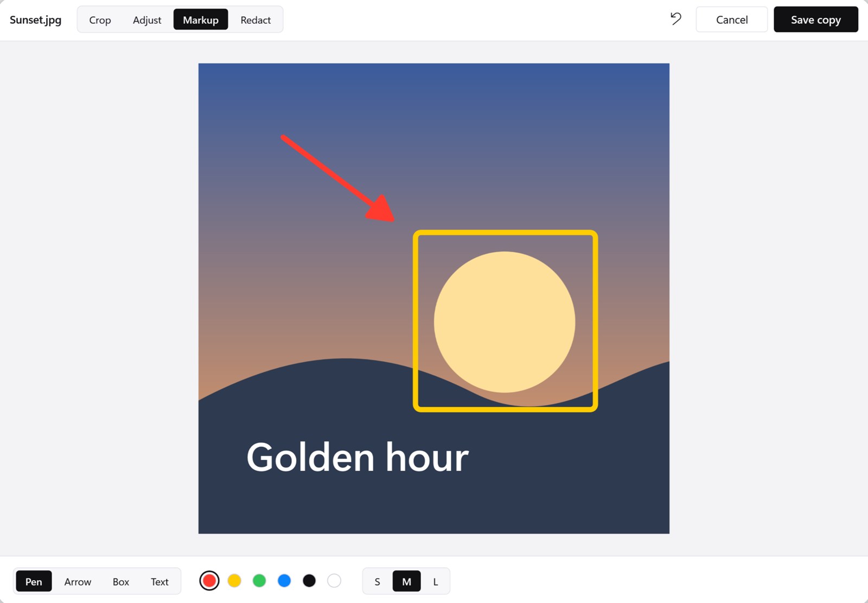
Task: Set stroke size to L
Action: [x=435, y=581]
